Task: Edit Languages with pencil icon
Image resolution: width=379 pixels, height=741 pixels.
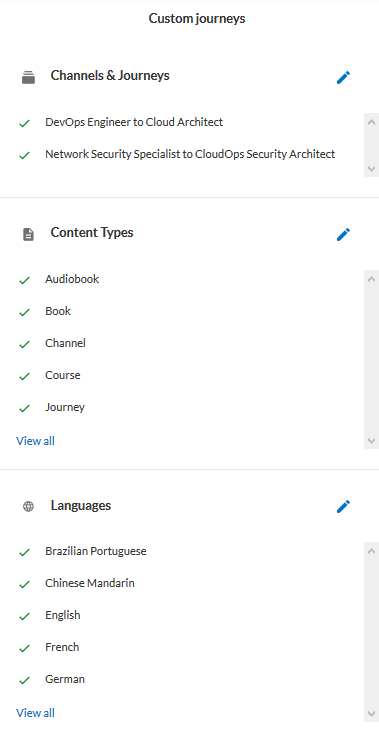Action: pyautogui.click(x=344, y=506)
